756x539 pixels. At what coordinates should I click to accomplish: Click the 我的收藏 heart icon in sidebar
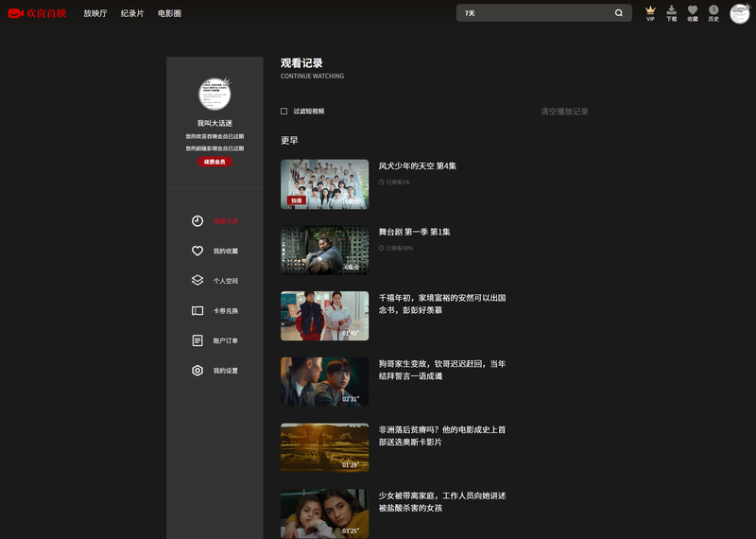pos(198,251)
